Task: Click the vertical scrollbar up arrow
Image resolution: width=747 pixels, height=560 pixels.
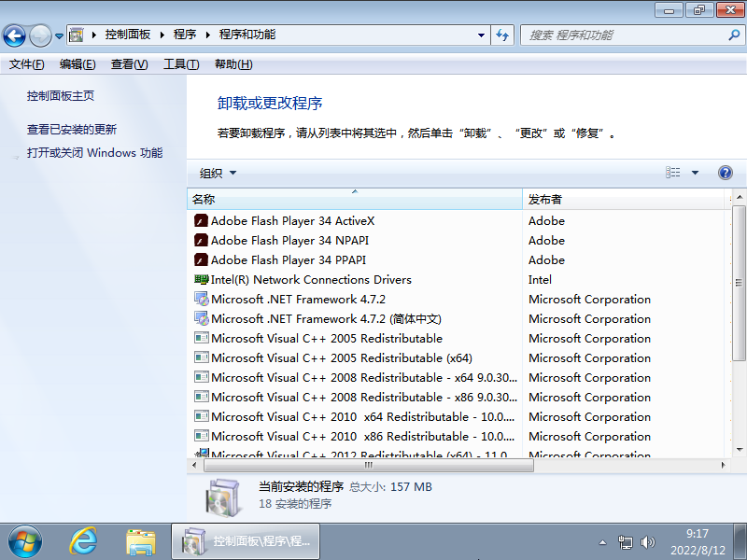Action: point(739,197)
